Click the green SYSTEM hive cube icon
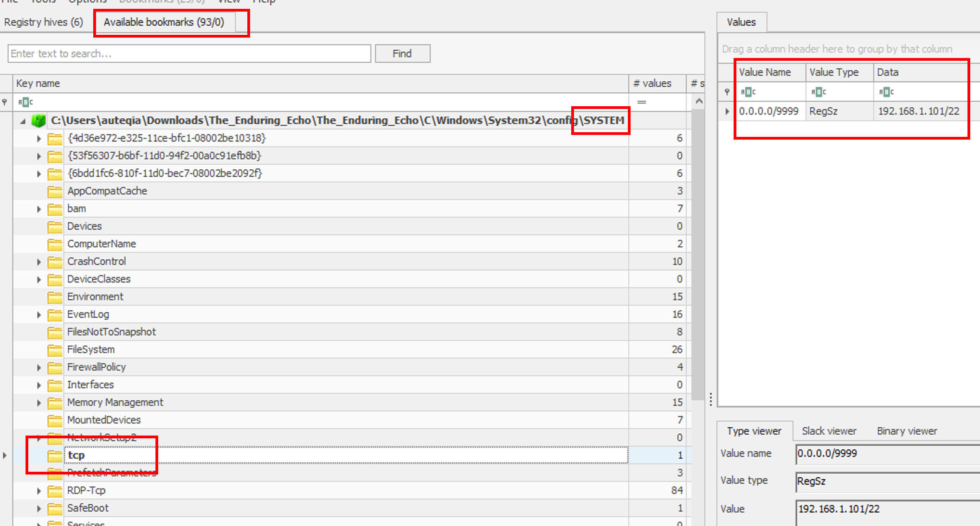Viewport: 980px width, 526px height. pyautogui.click(x=39, y=121)
